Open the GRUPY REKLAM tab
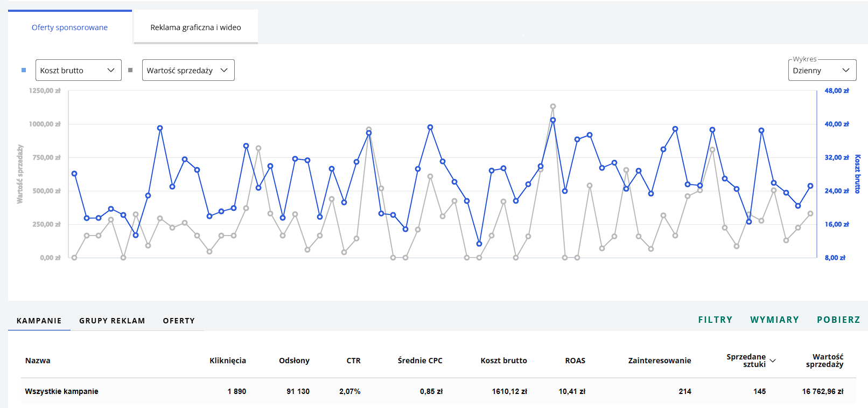868x408 pixels. coord(112,321)
